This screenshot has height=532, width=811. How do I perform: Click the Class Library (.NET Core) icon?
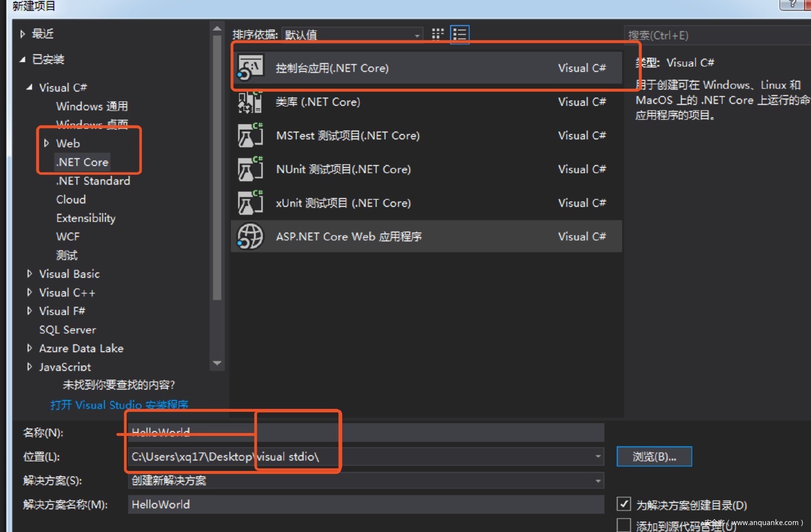click(x=250, y=102)
